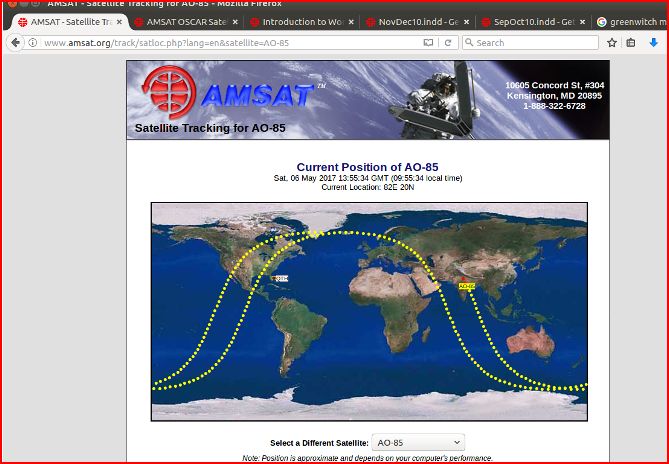Click the AMSAT header banner image
This screenshot has width=669, height=464.
(x=368, y=100)
